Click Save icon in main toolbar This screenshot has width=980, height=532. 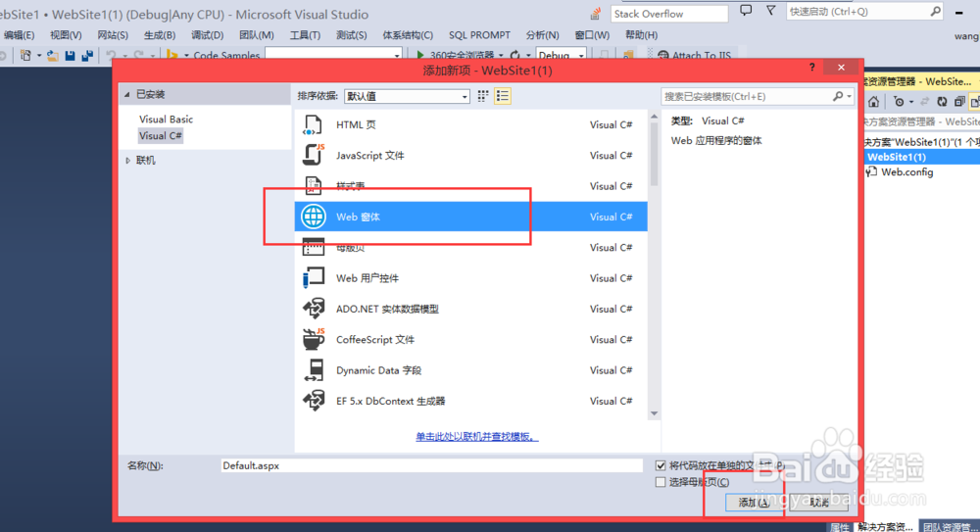point(70,56)
